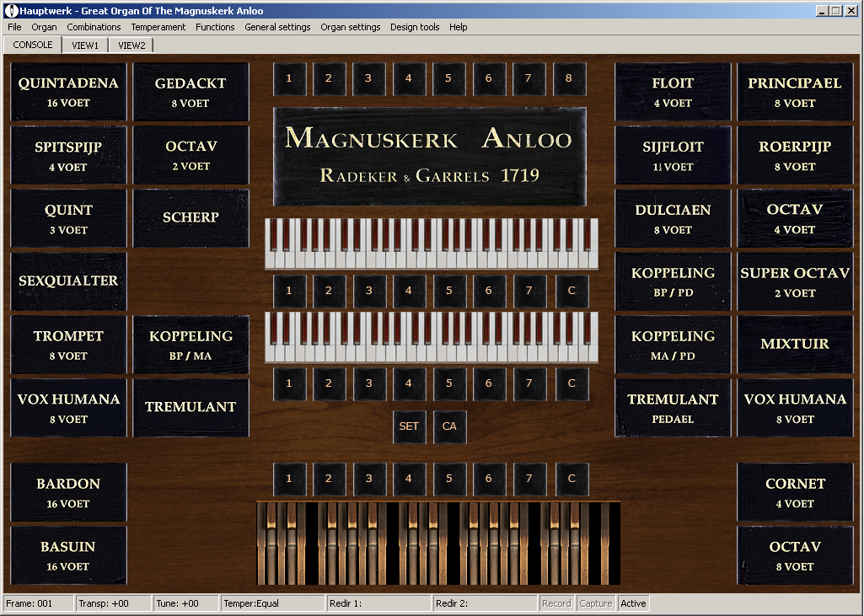Engage the Koppeling MA / PD coupler
This screenshot has height=616, width=864.
[x=673, y=345]
